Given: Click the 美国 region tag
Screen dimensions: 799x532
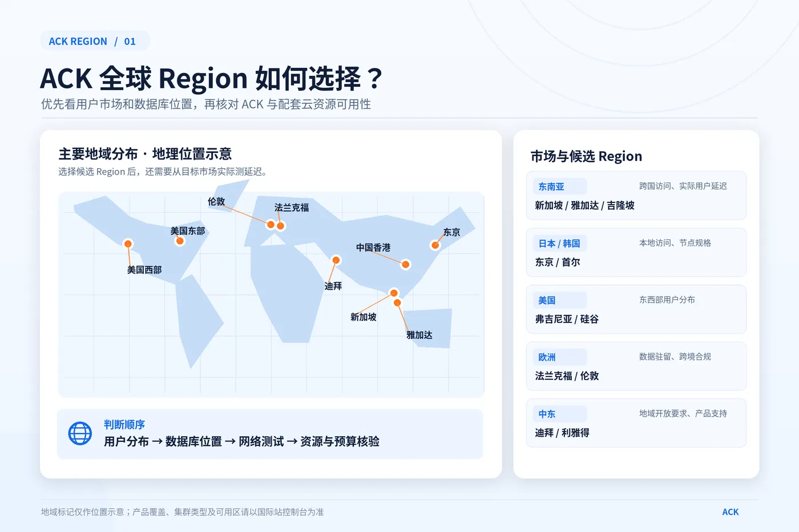Looking at the screenshot, I should (560, 300).
